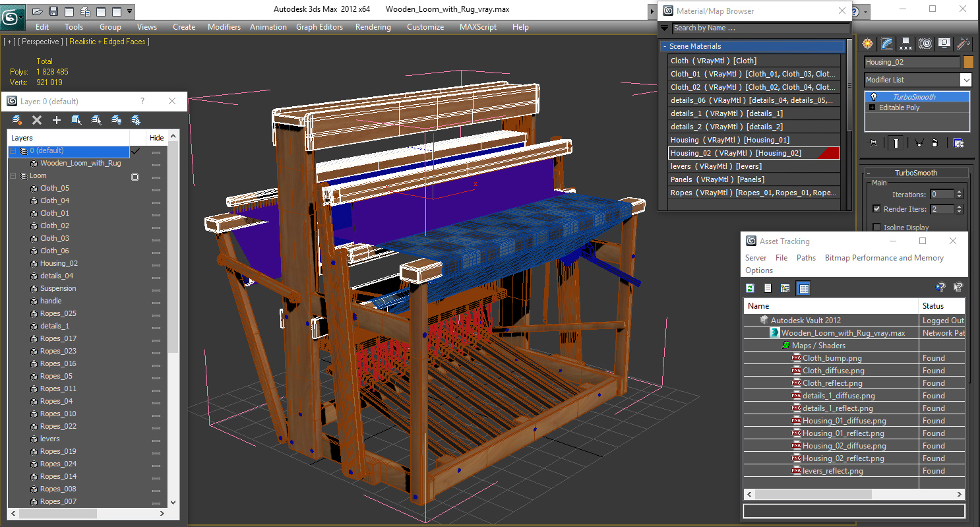Collapse the 0 (default) layer tree
Image resolution: width=980 pixels, height=527 pixels.
13,151
